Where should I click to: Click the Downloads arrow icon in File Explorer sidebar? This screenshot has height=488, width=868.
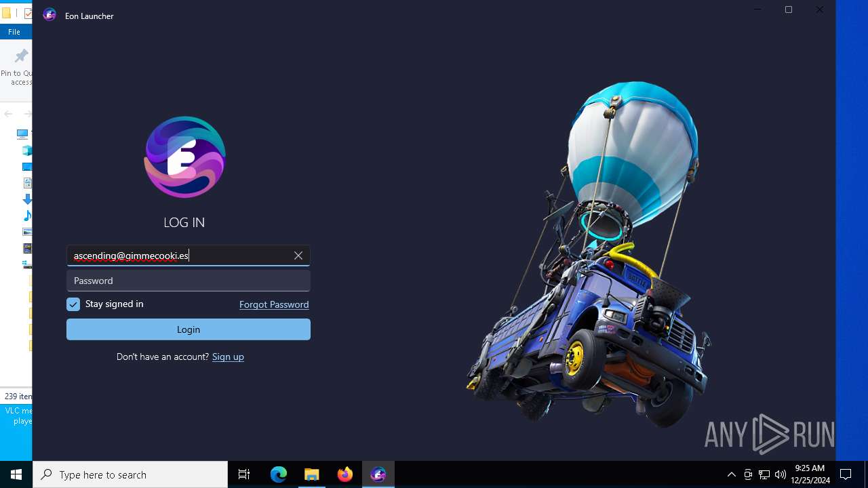click(x=27, y=199)
